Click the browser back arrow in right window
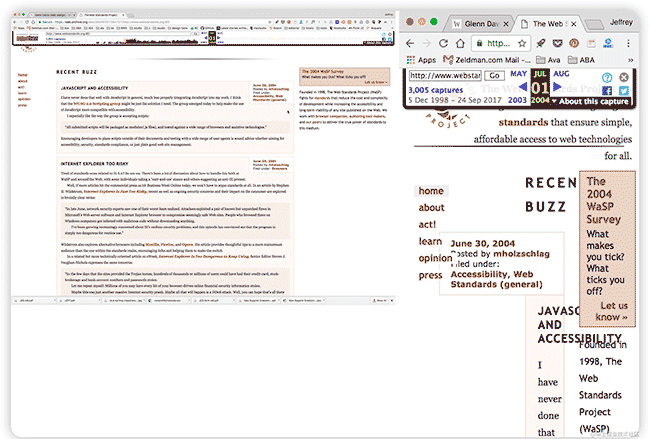650x439 pixels. click(x=410, y=44)
